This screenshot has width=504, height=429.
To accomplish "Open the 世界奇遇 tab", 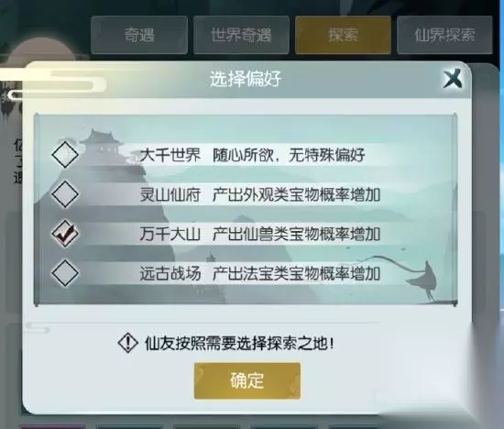I will tap(241, 35).
